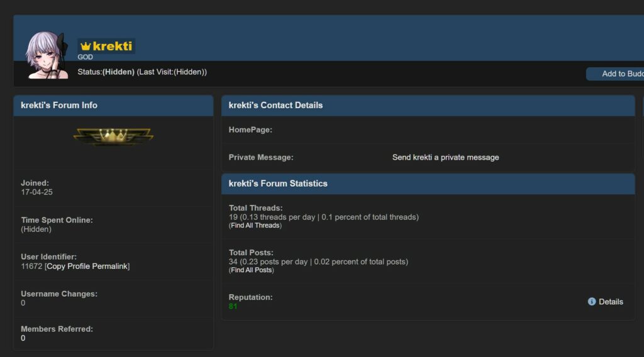Screen dimensions: 644x357
Task: Click the GOD rank title under the username
Action: tap(86, 57)
